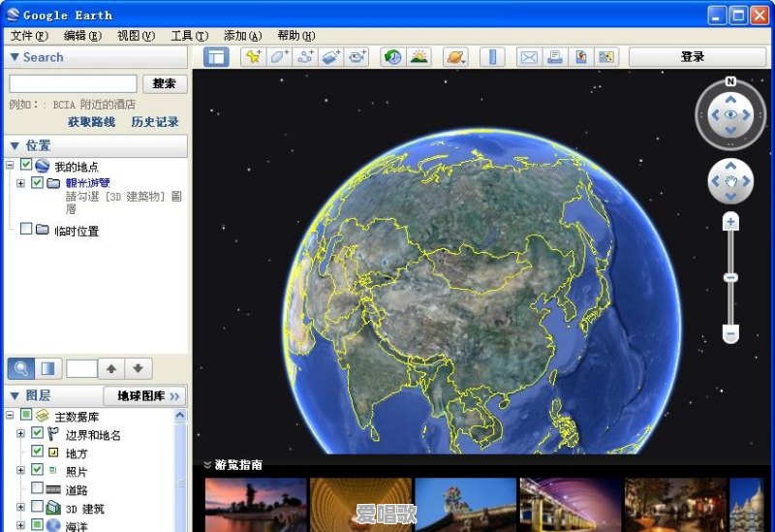Open the 视图(V) menu
The width and height of the screenshot is (775, 532).
click(x=136, y=36)
